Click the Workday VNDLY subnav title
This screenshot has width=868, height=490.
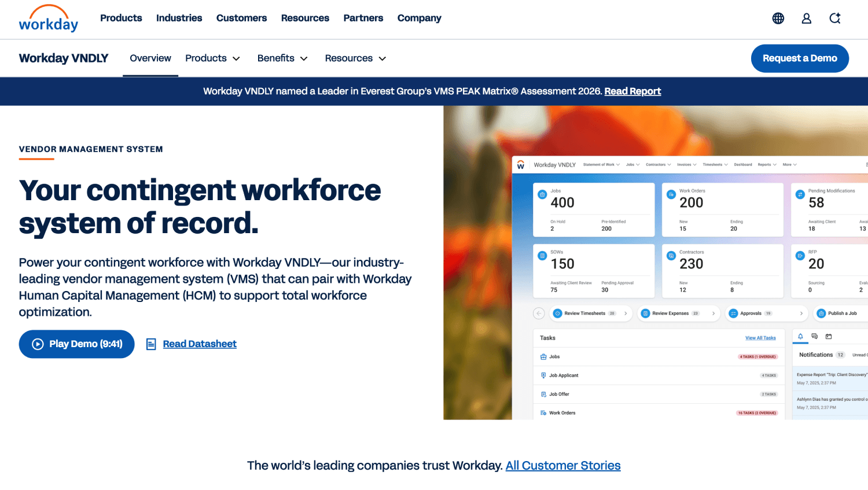[x=64, y=58]
